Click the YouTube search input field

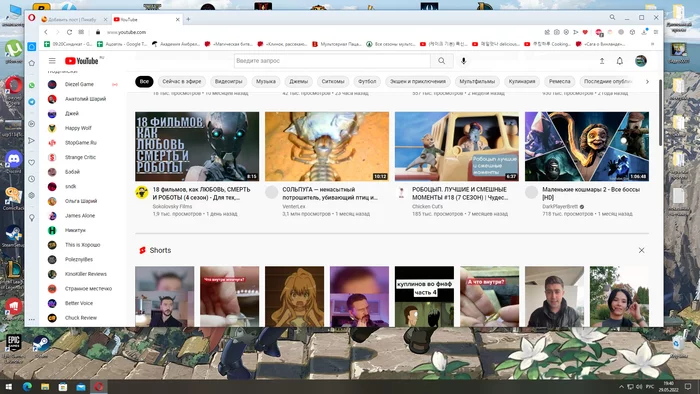click(x=332, y=61)
